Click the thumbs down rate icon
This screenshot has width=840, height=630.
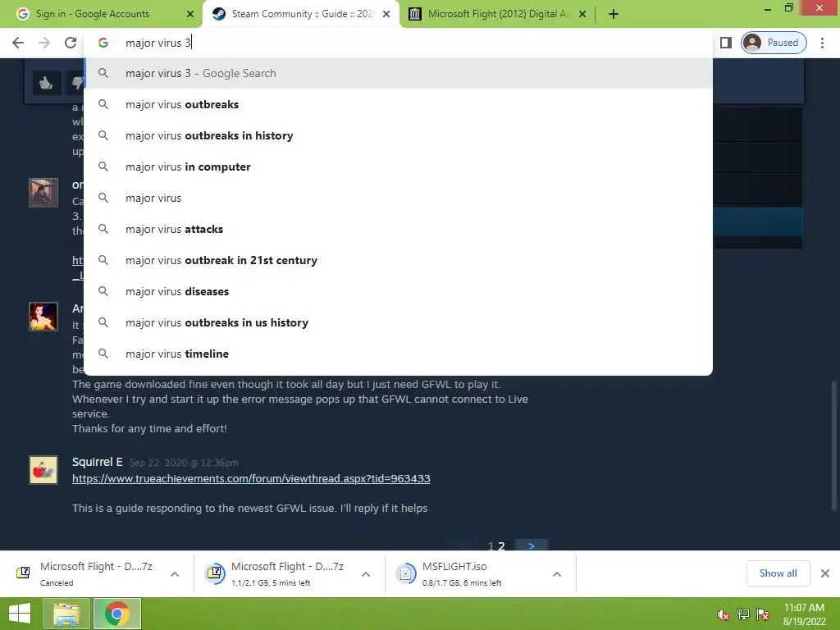point(77,83)
